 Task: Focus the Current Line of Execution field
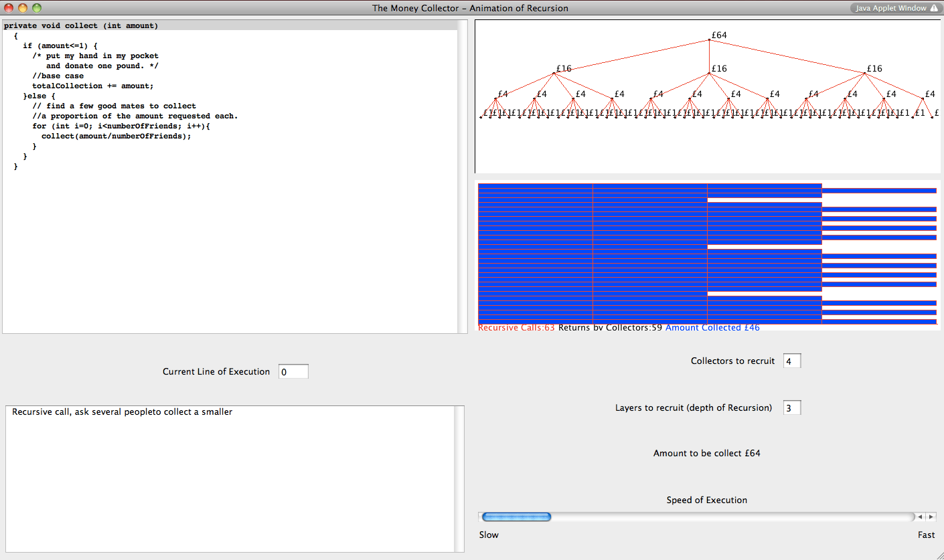[x=293, y=371]
